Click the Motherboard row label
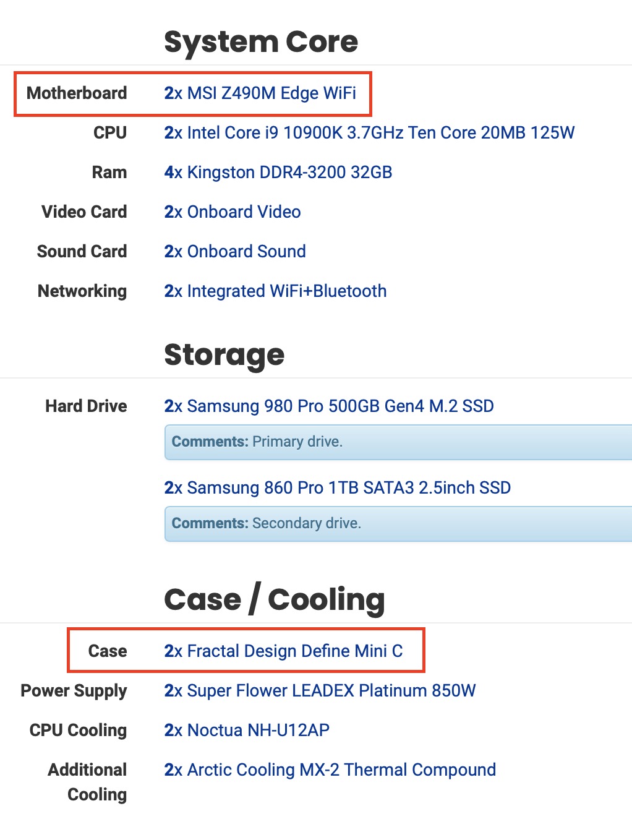Screen dimensions: 632x840 (x=77, y=93)
